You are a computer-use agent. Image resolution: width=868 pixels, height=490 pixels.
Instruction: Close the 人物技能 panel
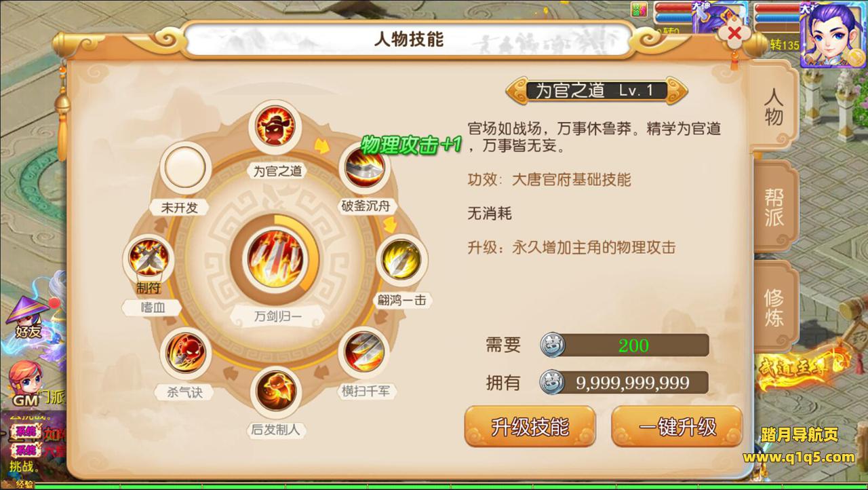734,34
